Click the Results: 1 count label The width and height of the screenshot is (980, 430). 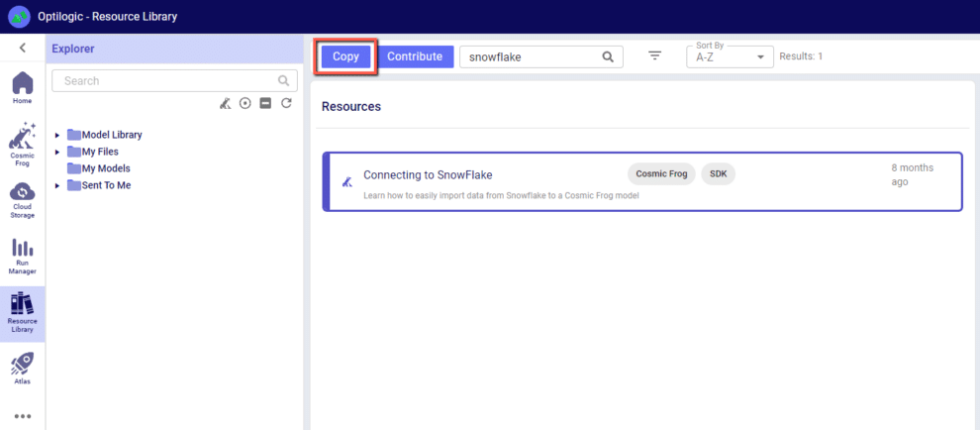(801, 56)
